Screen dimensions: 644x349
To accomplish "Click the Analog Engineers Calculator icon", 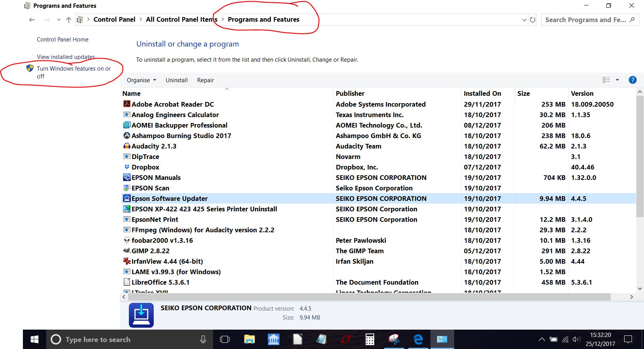I will [127, 114].
